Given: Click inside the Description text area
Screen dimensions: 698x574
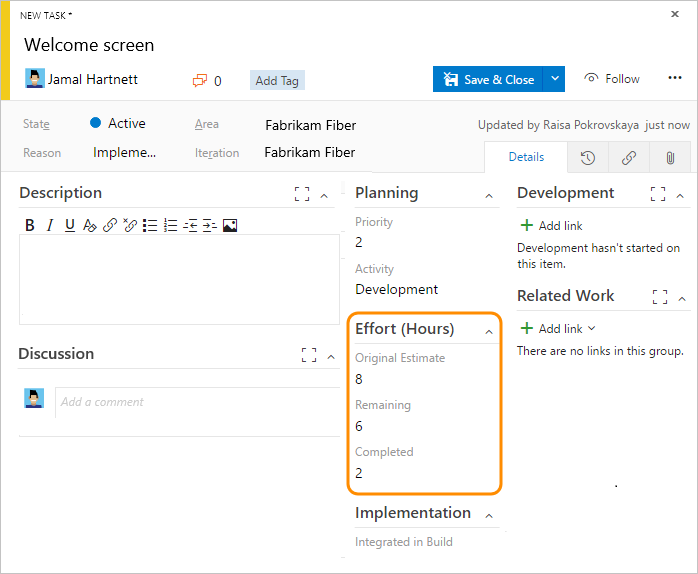Looking at the screenshot, I should click(x=179, y=280).
